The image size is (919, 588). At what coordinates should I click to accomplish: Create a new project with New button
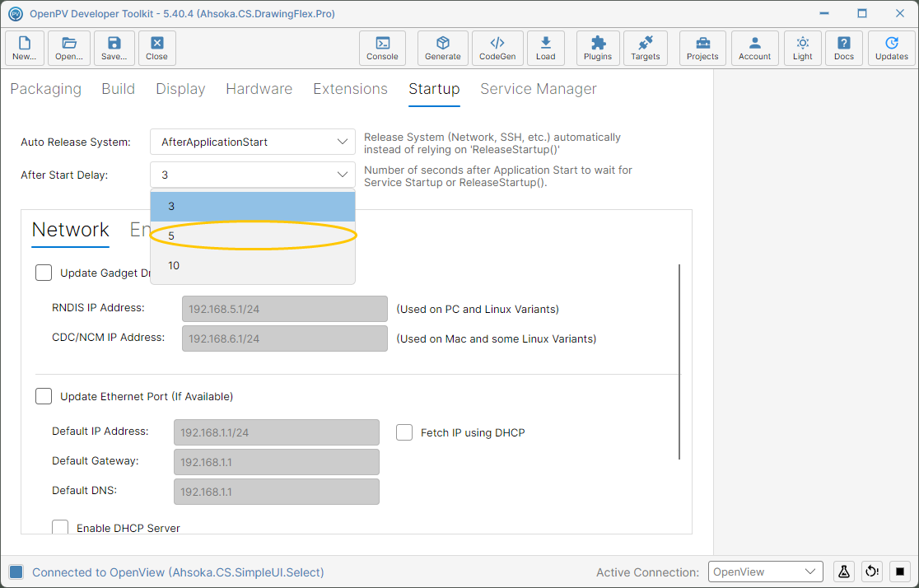point(24,48)
